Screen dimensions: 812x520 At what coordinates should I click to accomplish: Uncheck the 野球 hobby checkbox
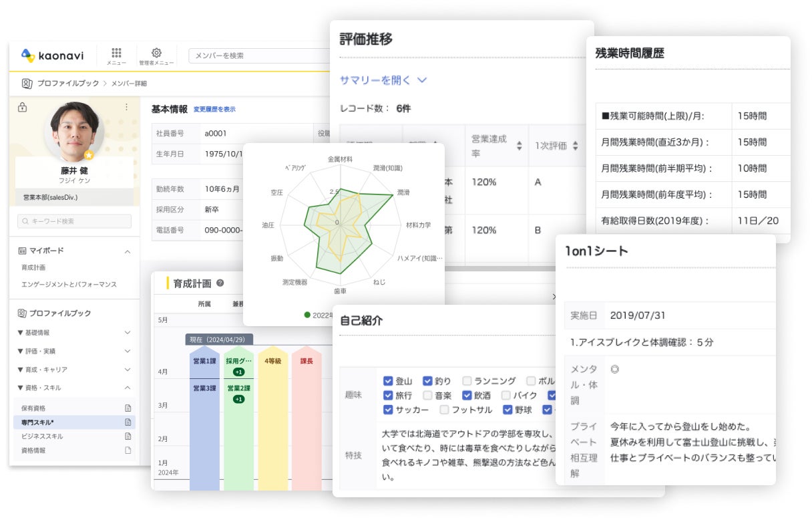coord(507,410)
